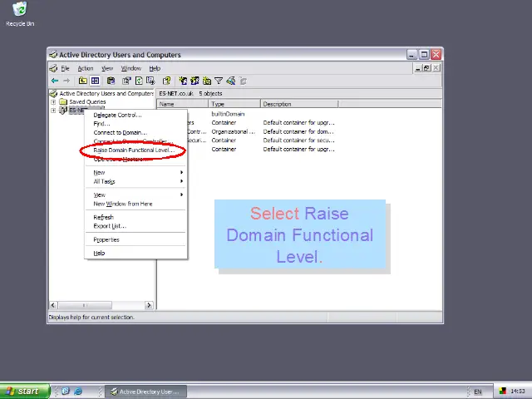Viewport: 532px width, 399px height.
Task: Open the Window menu
Action: [x=131, y=68]
